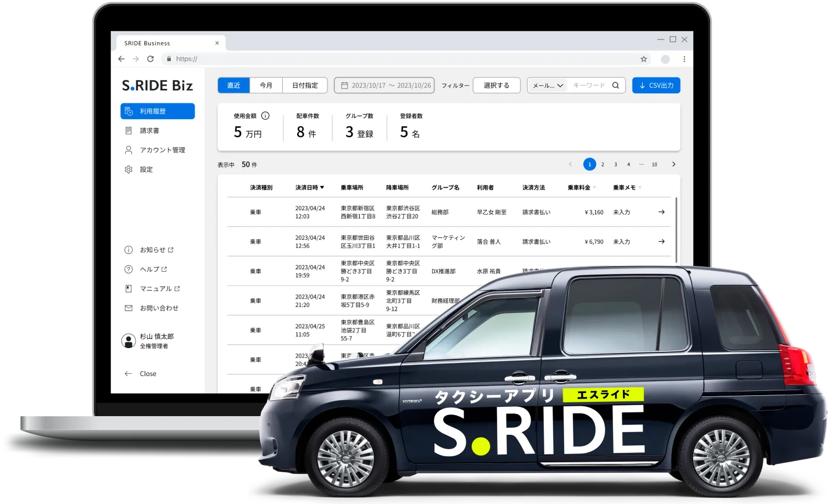836x504 pixels.
Task: Select the 今月 period tab
Action: point(266,85)
